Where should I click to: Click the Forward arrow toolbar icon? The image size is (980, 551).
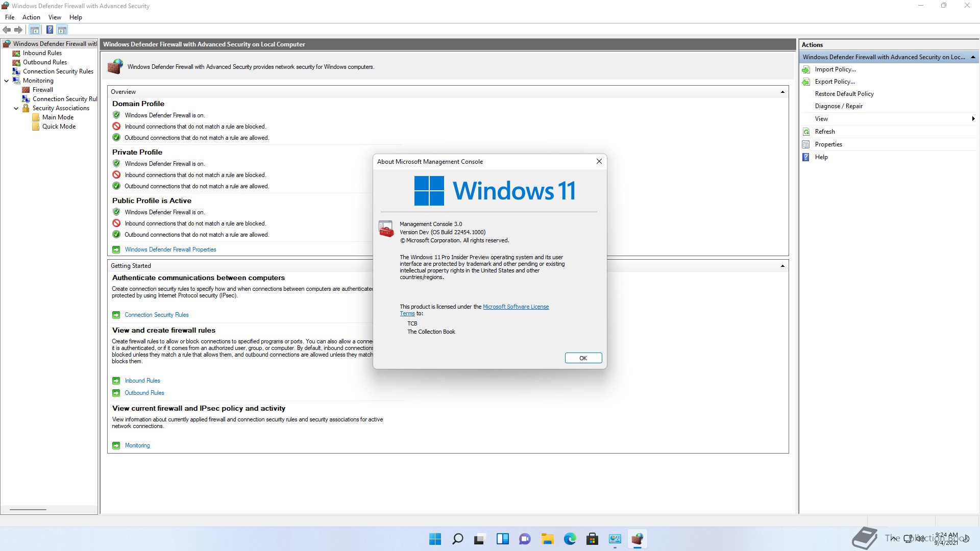[18, 30]
